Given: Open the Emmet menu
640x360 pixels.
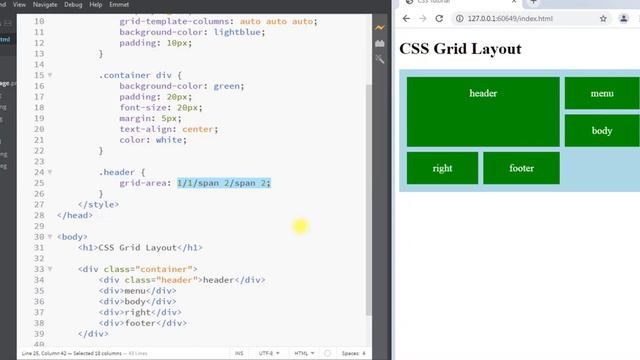Looking at the screenshot, I should 119,4.
